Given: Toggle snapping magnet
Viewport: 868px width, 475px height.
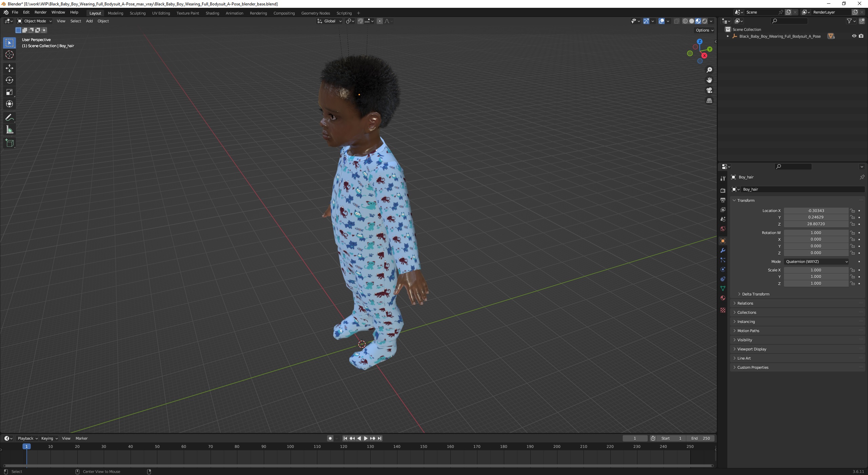Looking at the screenshot, I should pyautogui.click(x=360, y=21).
